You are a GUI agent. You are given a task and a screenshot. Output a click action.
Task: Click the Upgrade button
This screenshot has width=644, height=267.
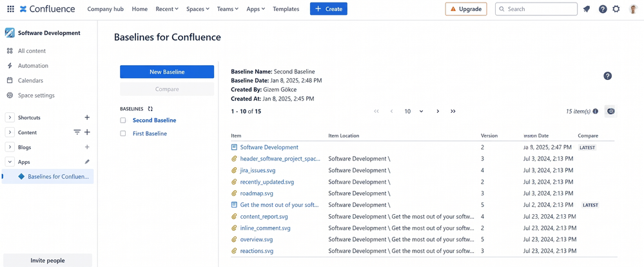[x=466, y=9]
